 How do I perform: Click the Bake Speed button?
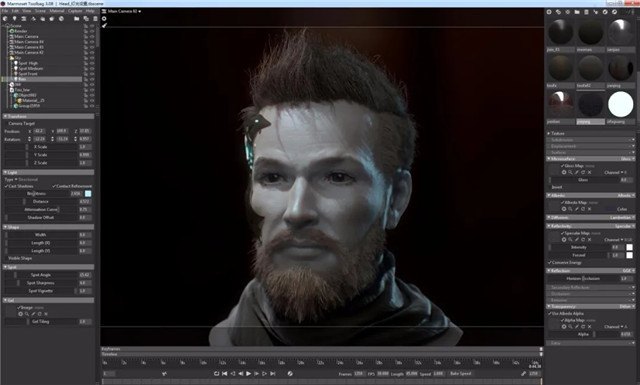[x=460, y=374]
